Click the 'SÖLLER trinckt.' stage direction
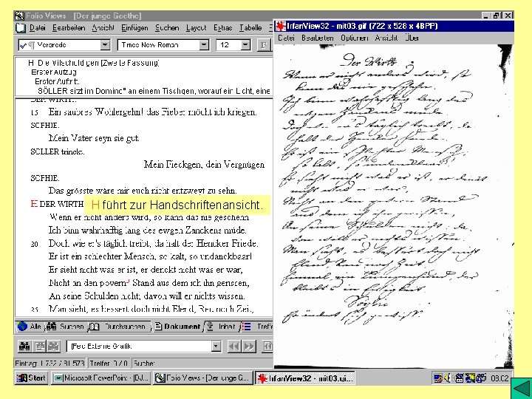 click(x=58, y=151)
